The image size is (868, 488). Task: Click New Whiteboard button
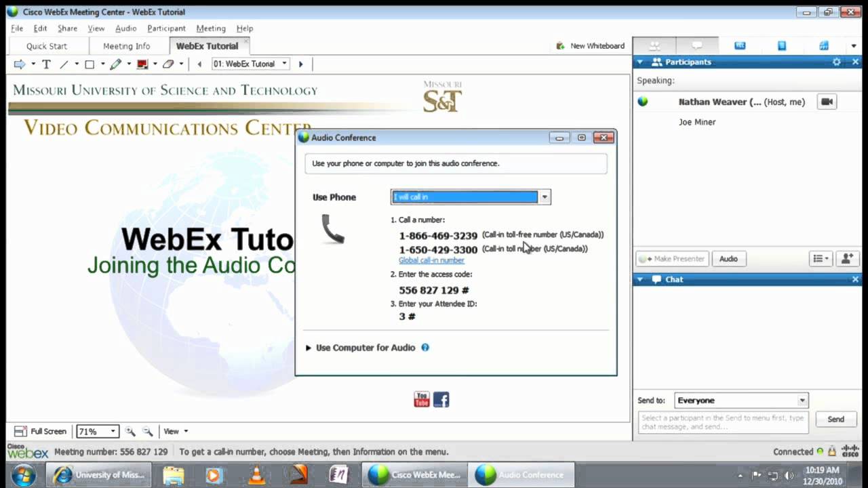590,46
